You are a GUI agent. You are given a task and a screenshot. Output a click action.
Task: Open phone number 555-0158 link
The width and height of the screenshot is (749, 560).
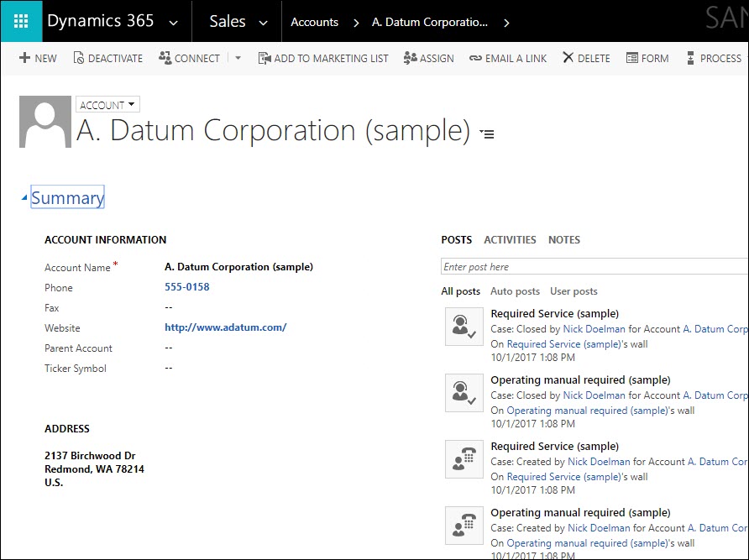(186, 286)
